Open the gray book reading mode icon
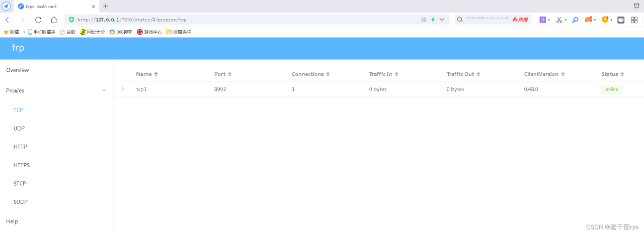The width and height of the screenshot is (644, 234). coord(621,20)
